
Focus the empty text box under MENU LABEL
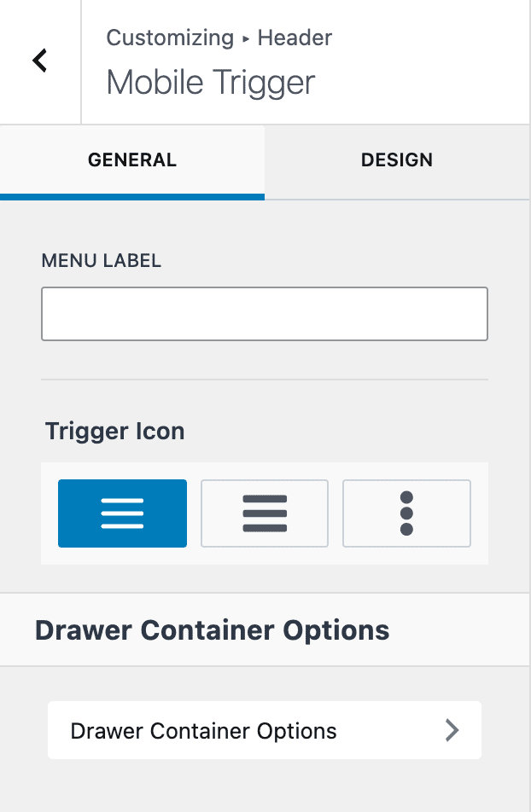(x=265, y=314)
